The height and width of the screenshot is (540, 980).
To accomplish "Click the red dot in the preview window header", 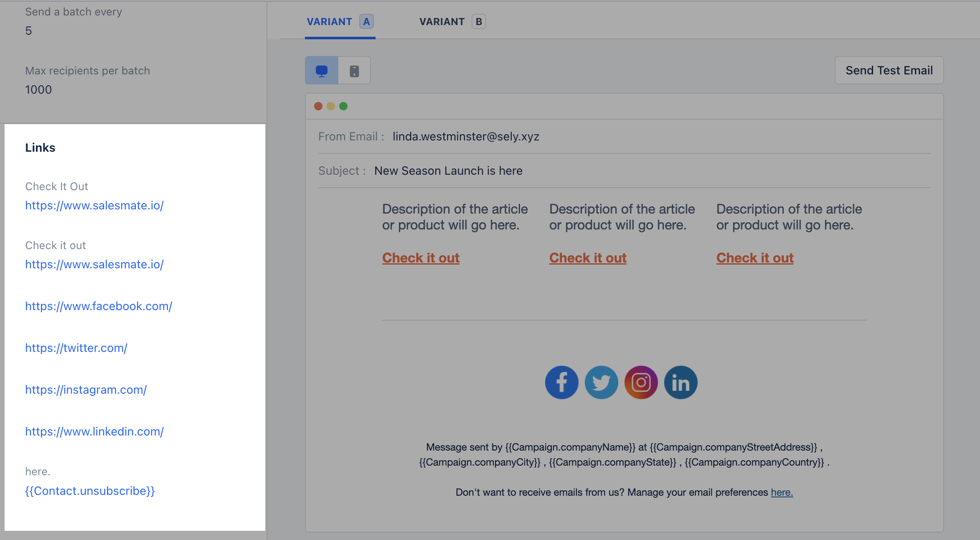I will pyautogui.click(x=318, y=106).
